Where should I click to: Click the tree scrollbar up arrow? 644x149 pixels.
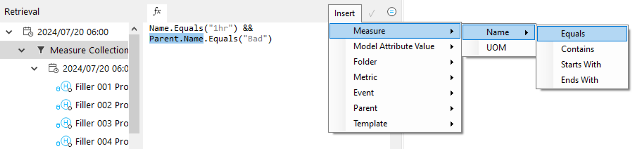tap(134, 29)
